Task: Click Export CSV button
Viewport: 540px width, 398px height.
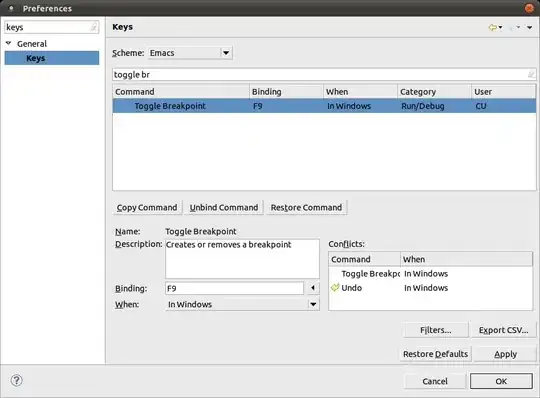Action: pos(503,330)
